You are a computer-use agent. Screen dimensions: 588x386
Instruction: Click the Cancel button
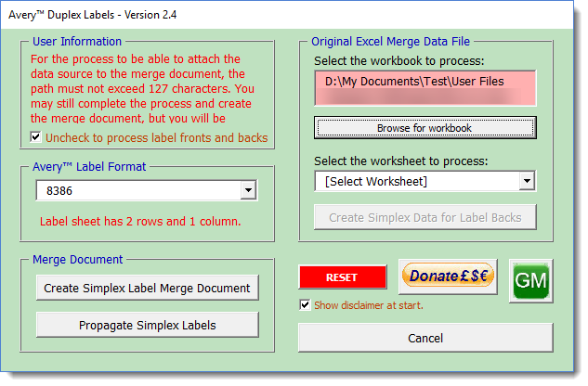coord(425,338)
